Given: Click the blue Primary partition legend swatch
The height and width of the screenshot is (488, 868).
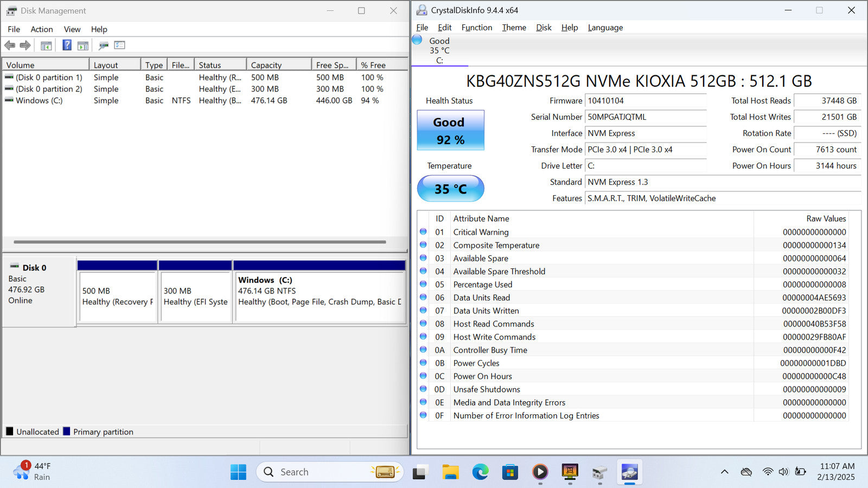Looking at the screenshot, I should [67, 432].
